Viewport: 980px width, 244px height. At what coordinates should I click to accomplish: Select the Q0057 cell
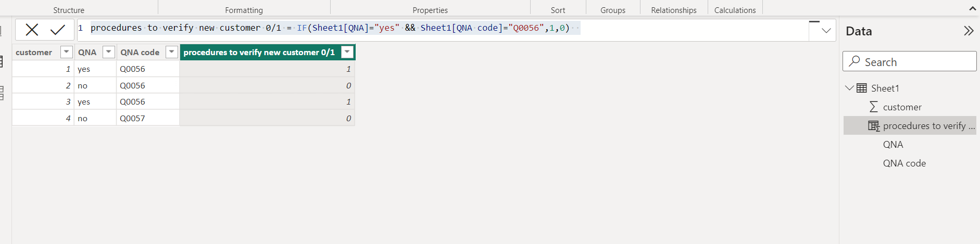point(148,118)
